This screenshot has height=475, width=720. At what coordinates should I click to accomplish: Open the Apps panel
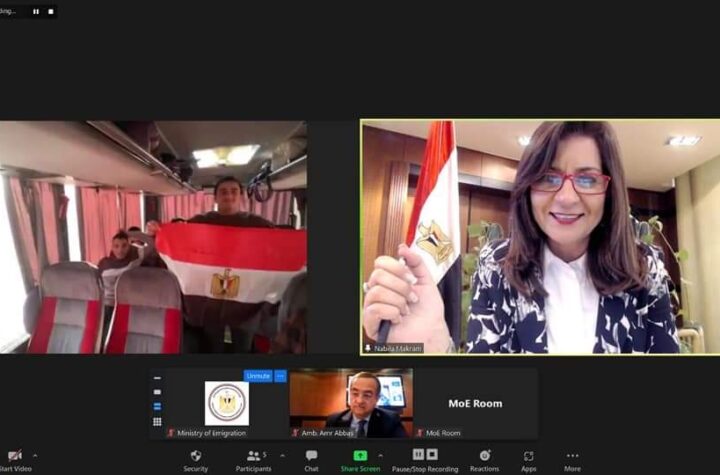pos(528,456)
